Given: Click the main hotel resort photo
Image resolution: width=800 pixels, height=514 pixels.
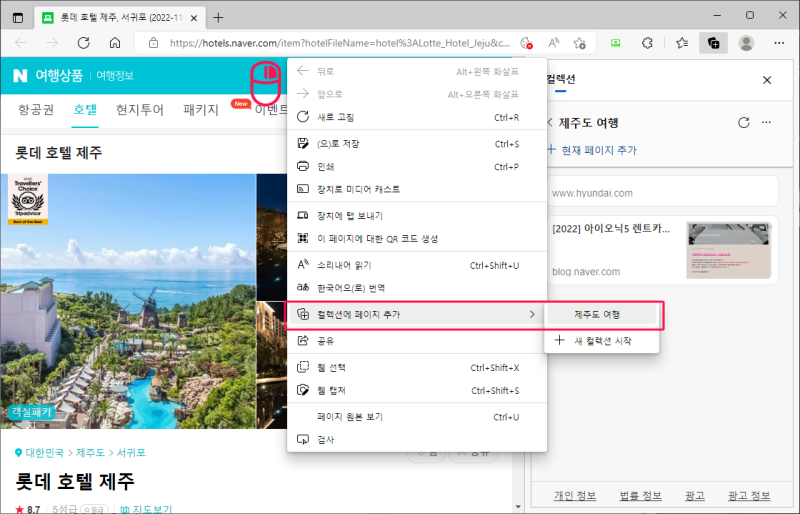Looking at the screenshot, I should pyautogui.click(x=128, y=301).
